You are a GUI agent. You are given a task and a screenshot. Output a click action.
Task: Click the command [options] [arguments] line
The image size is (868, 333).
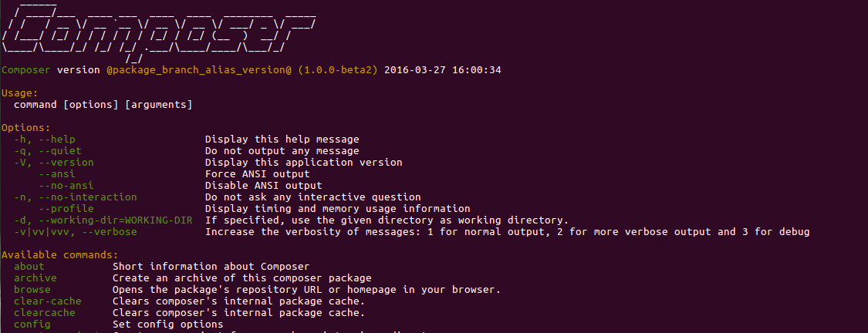click(x=103, y=104)
